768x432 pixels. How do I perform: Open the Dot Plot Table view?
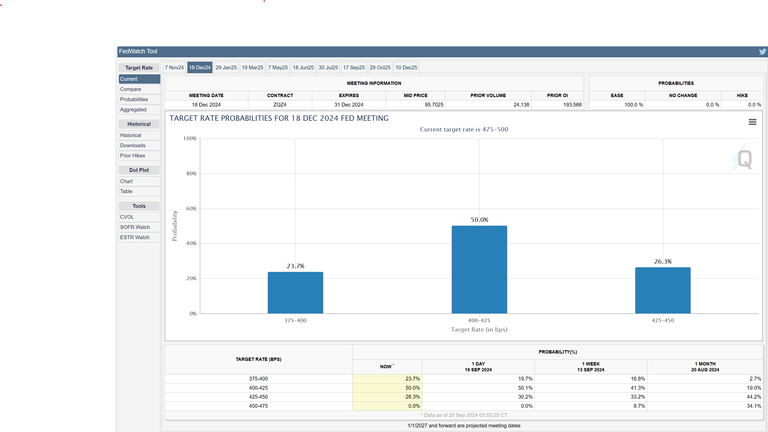(126, 191)
